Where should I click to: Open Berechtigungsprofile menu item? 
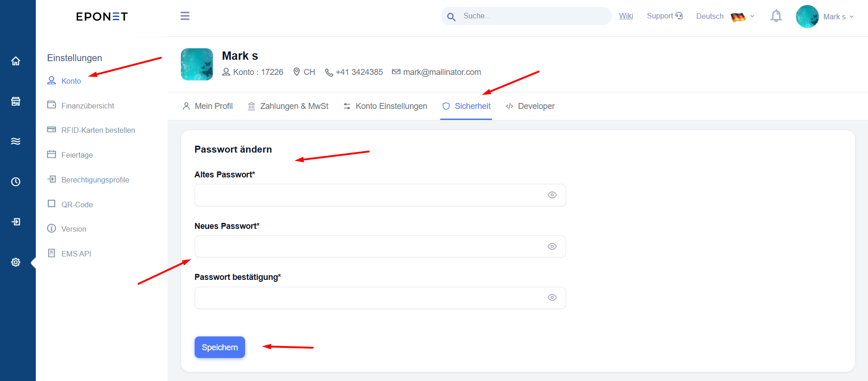click(x=88, y=180)
